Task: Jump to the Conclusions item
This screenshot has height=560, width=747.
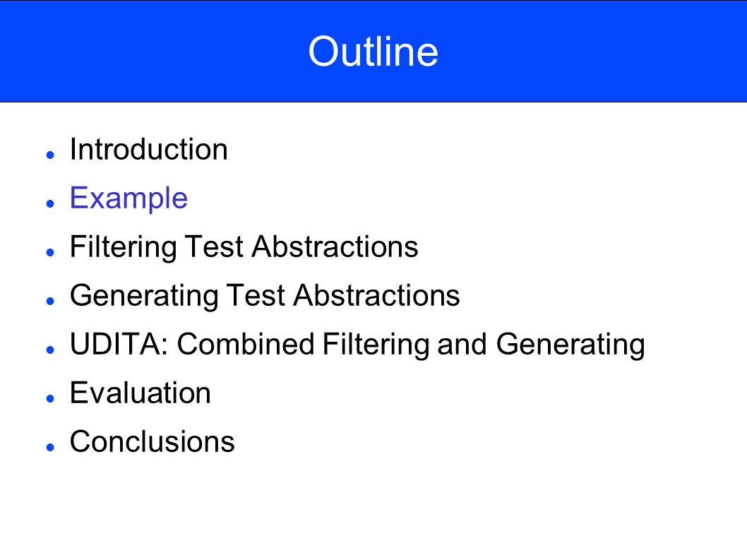Action: pos(152,441)
